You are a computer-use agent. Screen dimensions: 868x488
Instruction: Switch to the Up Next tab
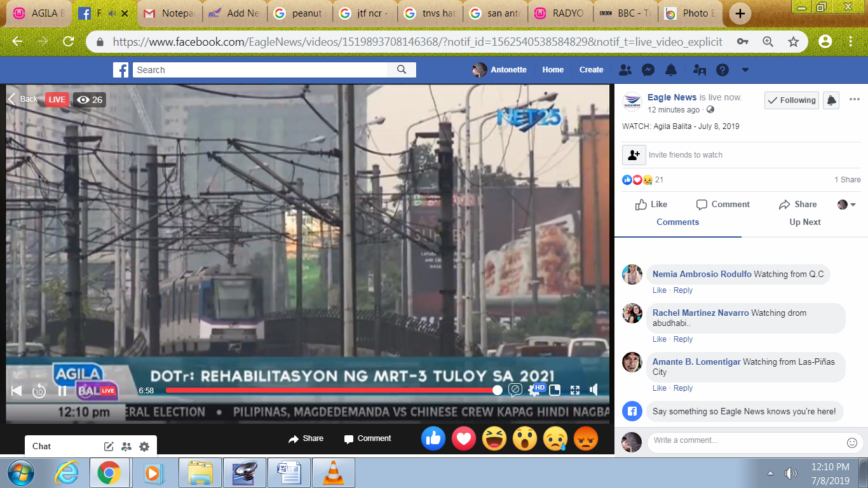(x=805, y=222)
